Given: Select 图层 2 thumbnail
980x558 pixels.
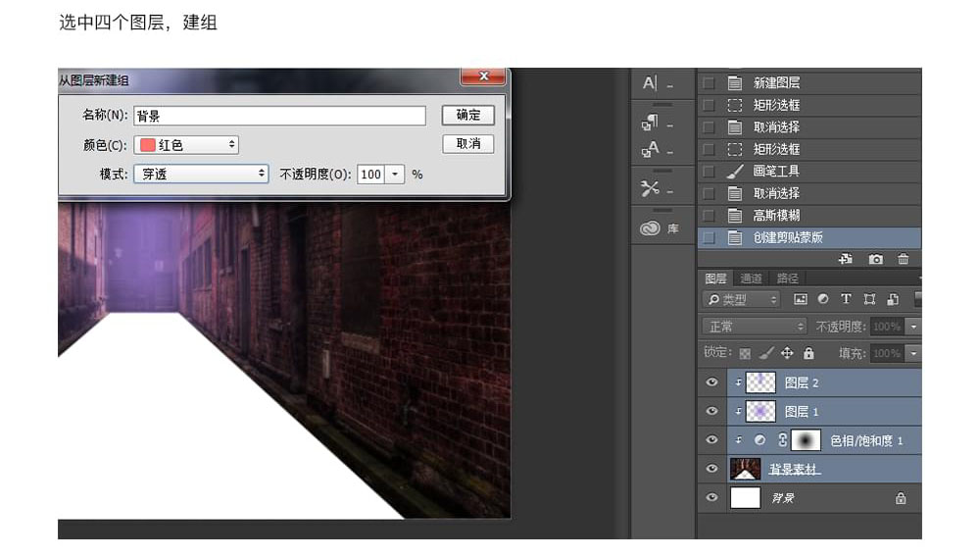Looking at the screenshot, I should point(760,382).
